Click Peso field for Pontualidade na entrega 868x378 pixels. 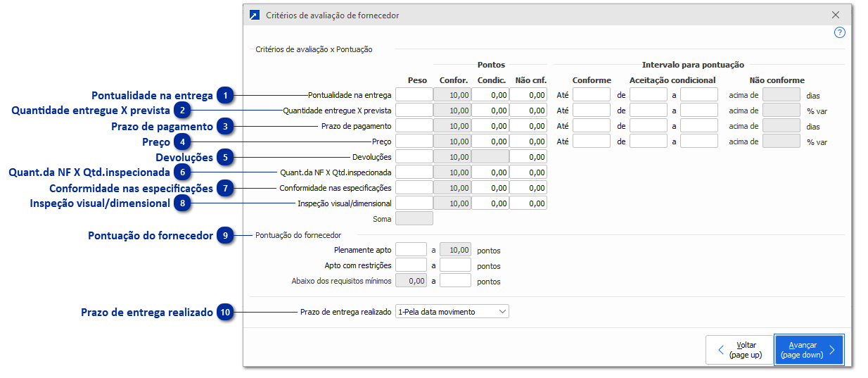[414, 94]
